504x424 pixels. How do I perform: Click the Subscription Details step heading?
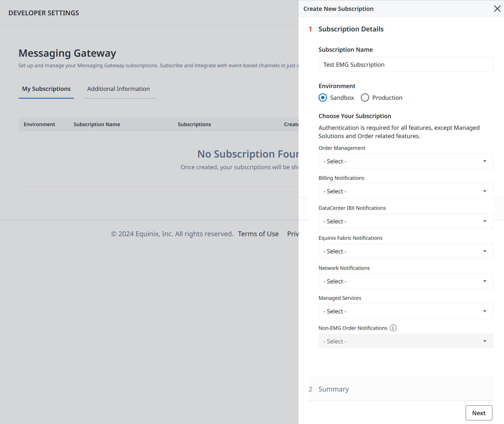pyautogui.click(x=351, y=29)
